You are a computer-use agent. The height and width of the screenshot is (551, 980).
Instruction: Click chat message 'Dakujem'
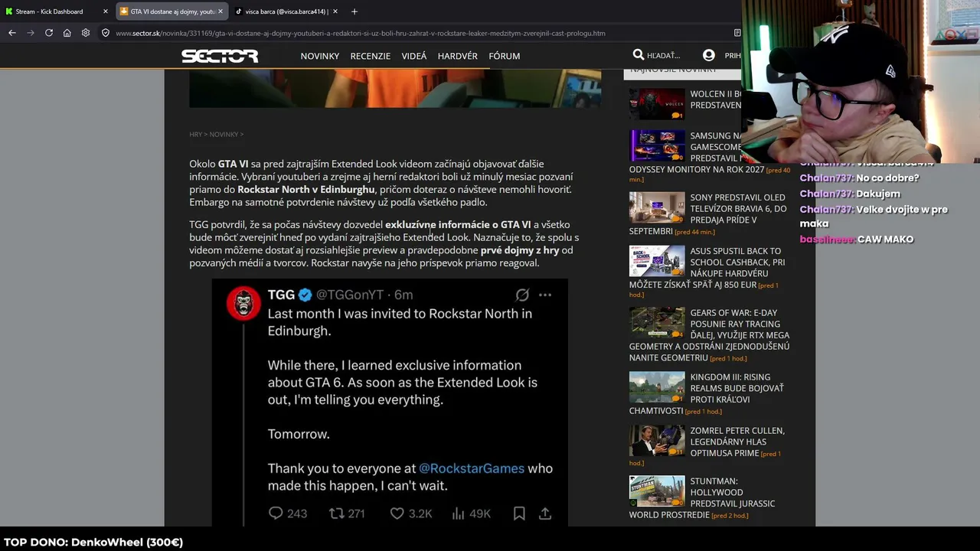point(878,194)
